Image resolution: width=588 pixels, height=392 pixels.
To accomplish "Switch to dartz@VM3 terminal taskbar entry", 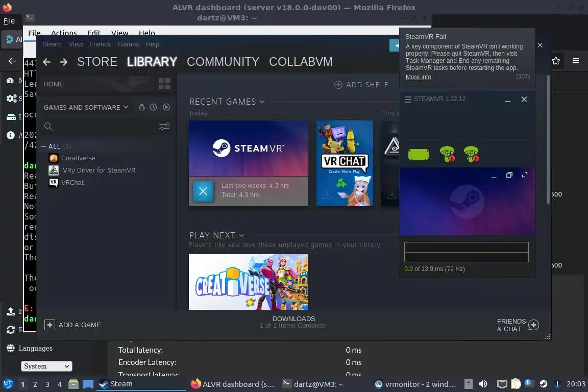I will [x=313, y=384].
